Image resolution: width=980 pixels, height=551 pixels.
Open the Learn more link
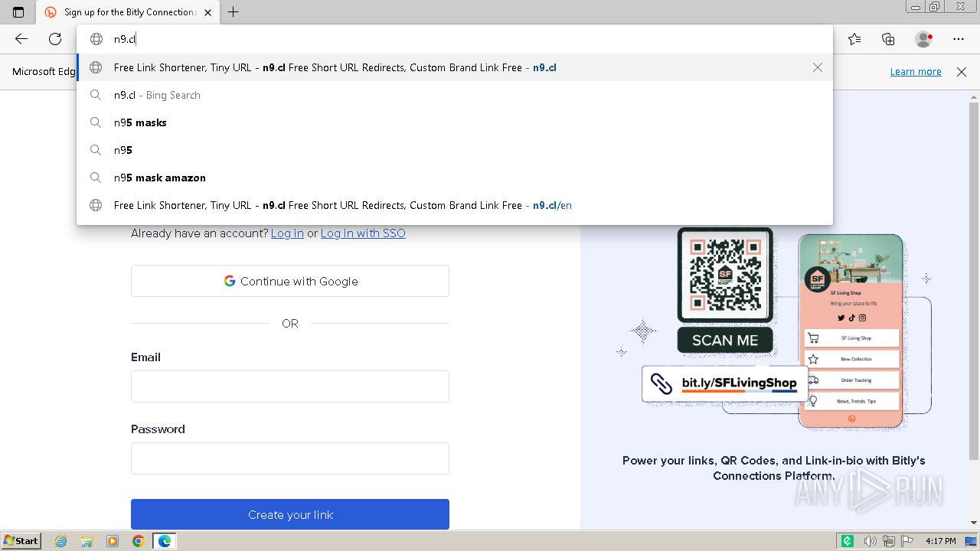(x=916, y=71)
